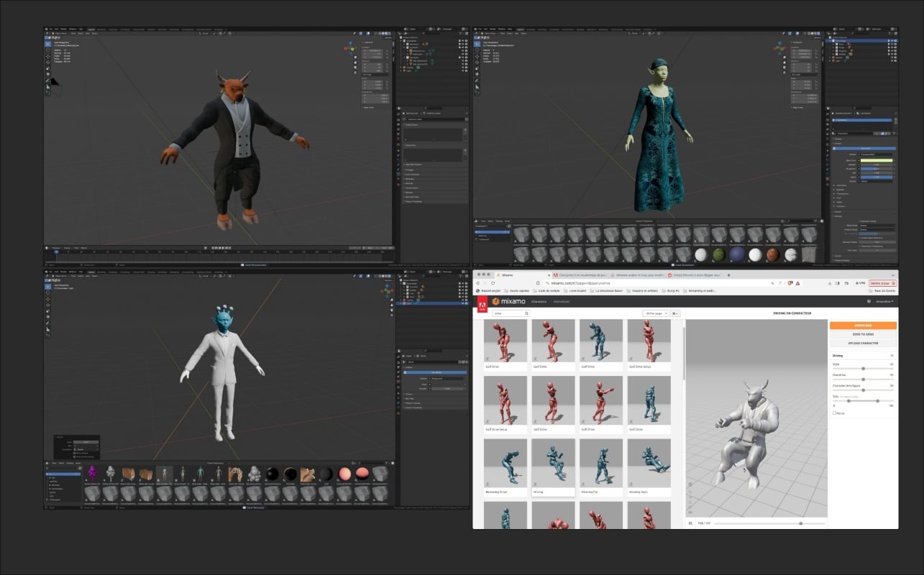Select the Honking Horn animation thumbnail
924x575 pixels.
(649, 464)
